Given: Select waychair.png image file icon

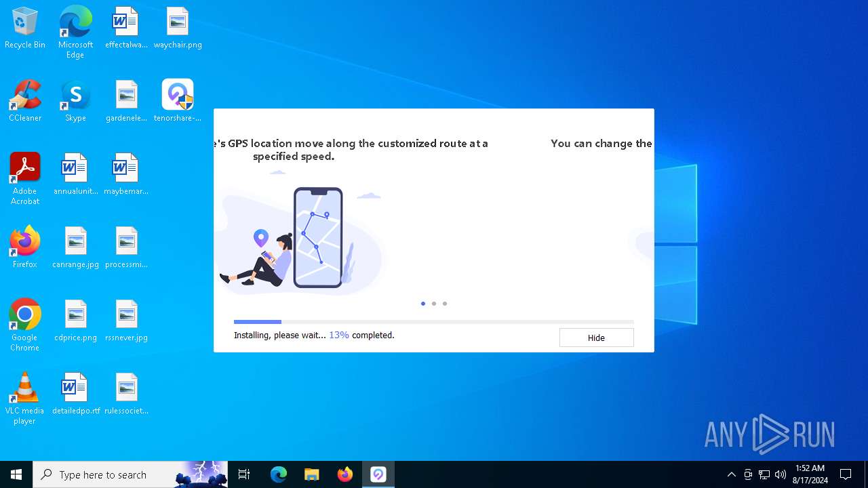Looking at the screenshot, I should point(178,28).
